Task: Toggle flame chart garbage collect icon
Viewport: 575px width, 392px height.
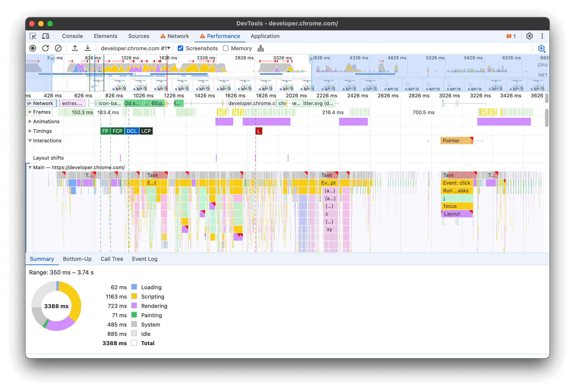Action: (x=260, y=48)
